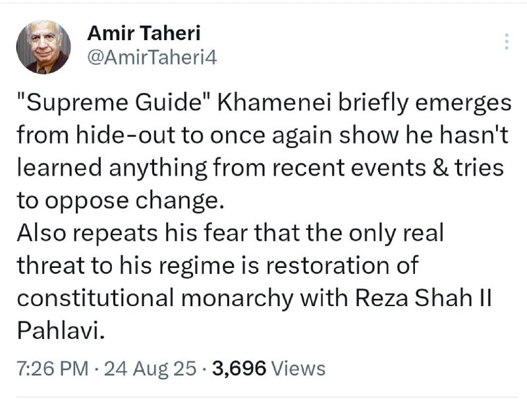Screen dimensions: 527x420
Task: Click the final word "Pahlavi."
Action: pyautogui.click(x=61, y=330)
